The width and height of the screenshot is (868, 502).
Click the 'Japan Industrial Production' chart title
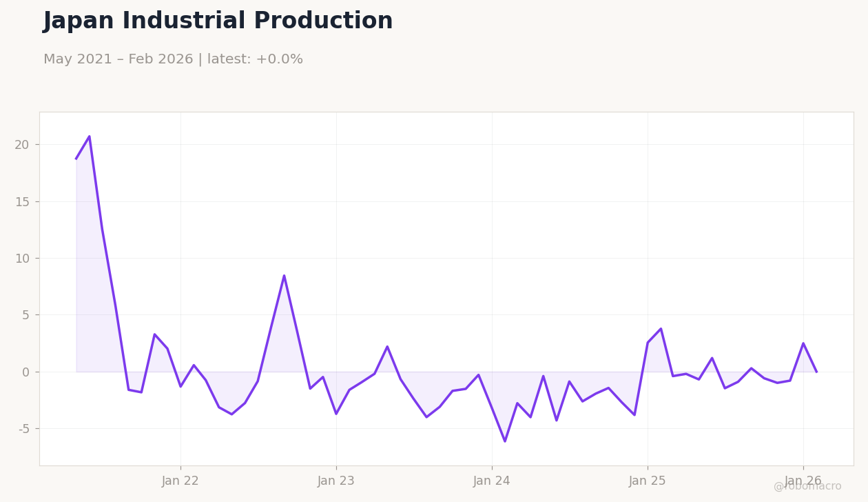point(218,21)
